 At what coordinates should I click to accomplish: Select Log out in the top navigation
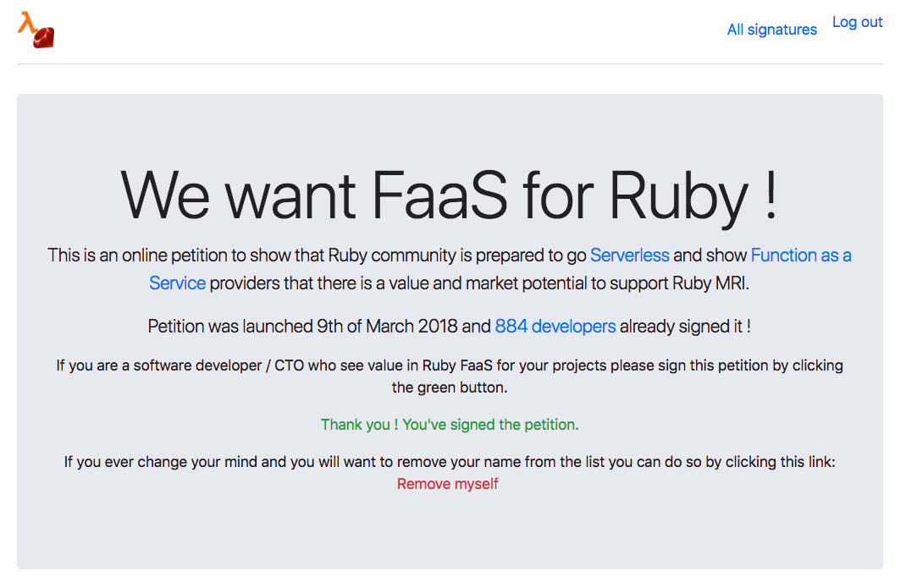(857, 22)
